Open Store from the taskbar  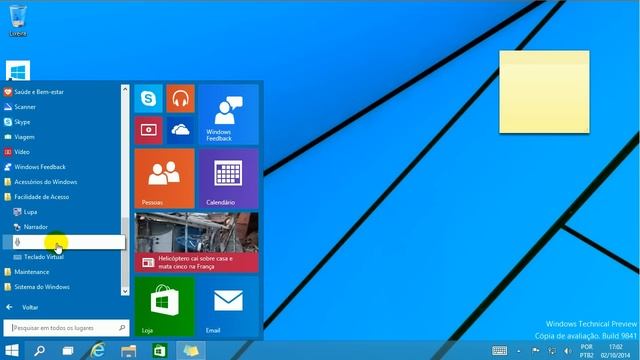point(160,351)
